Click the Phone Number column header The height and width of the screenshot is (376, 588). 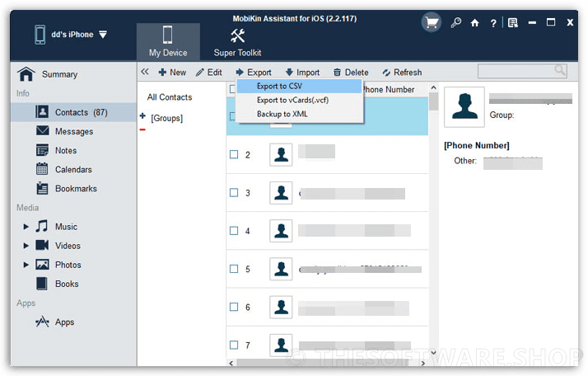click(389, 89)
